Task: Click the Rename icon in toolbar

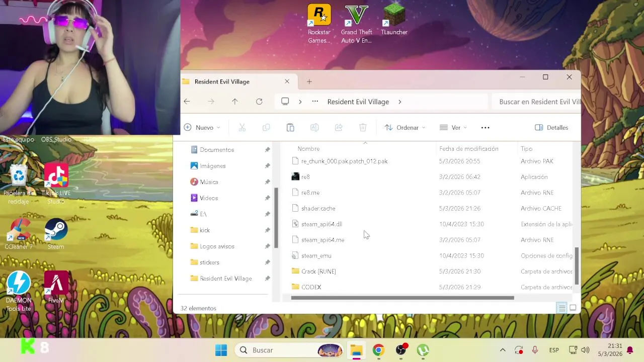Action: [x=314, y=128]
